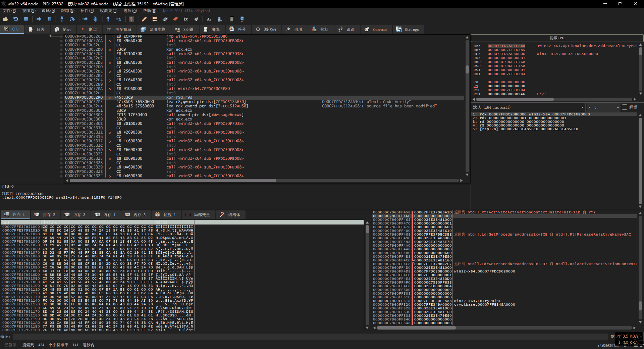Viewport: 644px width, 349px height.
Task: Click the pause execution icon
Action: (49, 19)
